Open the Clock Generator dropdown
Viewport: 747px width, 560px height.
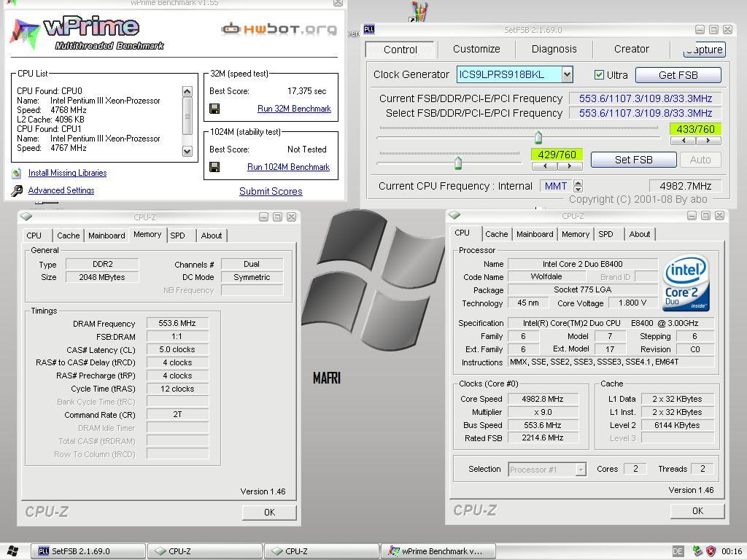tap(567, 74)
